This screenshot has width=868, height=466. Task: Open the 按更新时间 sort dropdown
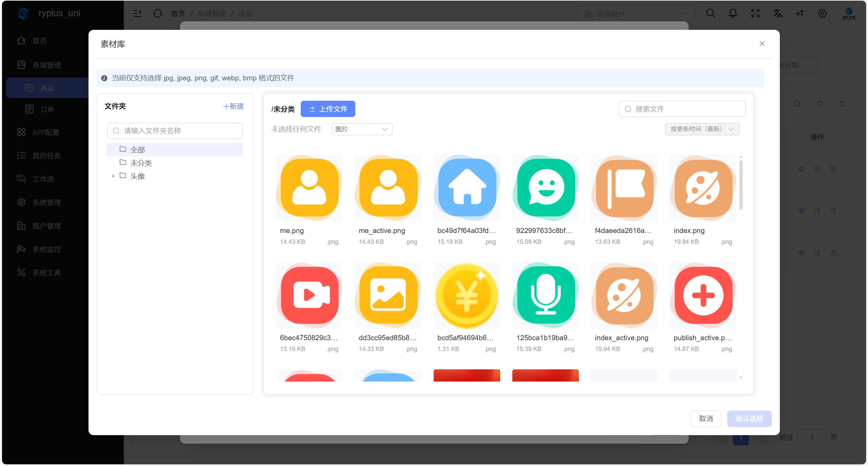[x=702, y=129]
